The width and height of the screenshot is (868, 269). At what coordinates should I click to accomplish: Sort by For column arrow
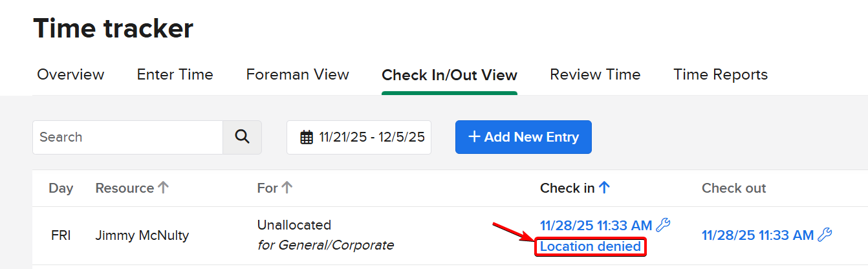click(x=287, y=188)
